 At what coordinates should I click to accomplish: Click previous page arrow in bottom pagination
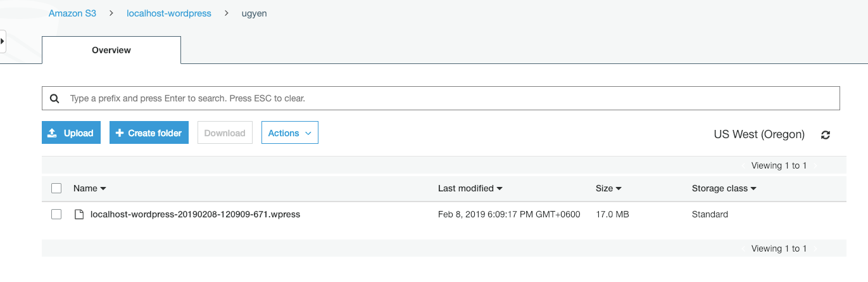click(x=743, y=249)
